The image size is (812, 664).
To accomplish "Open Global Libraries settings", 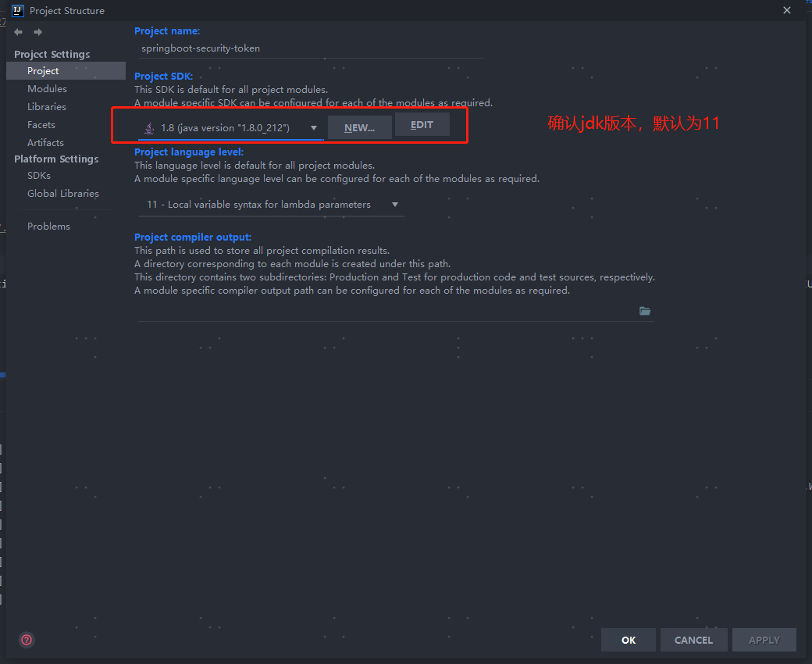I will click(x=63, y=193).
